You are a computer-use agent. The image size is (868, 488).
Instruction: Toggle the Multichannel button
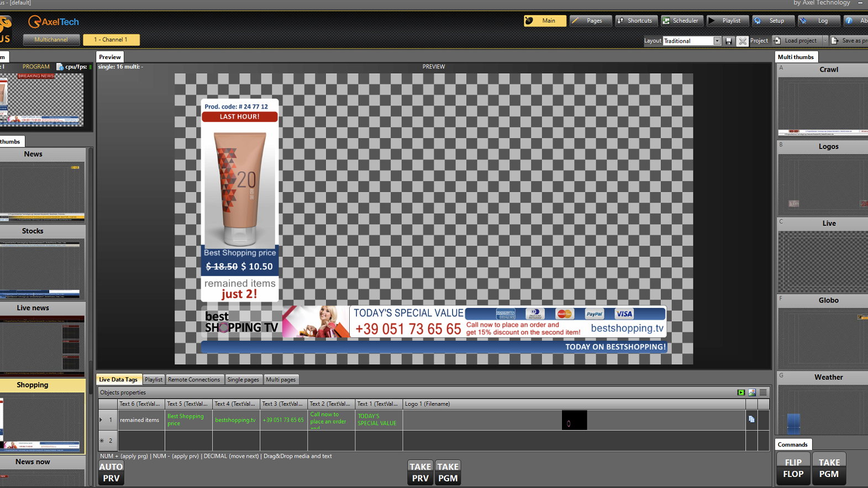51,40
